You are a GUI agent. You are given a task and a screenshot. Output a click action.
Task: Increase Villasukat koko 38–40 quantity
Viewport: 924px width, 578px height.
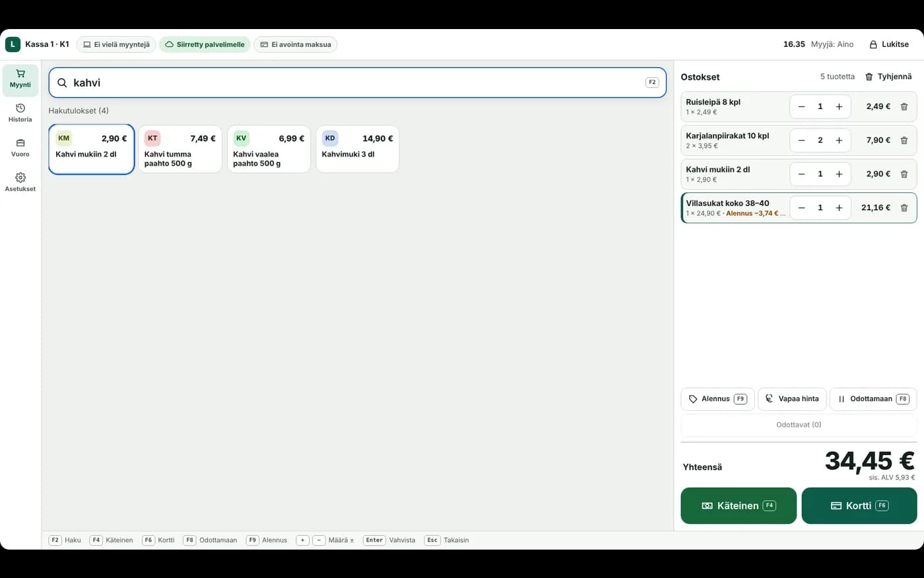tap(839, 207)
